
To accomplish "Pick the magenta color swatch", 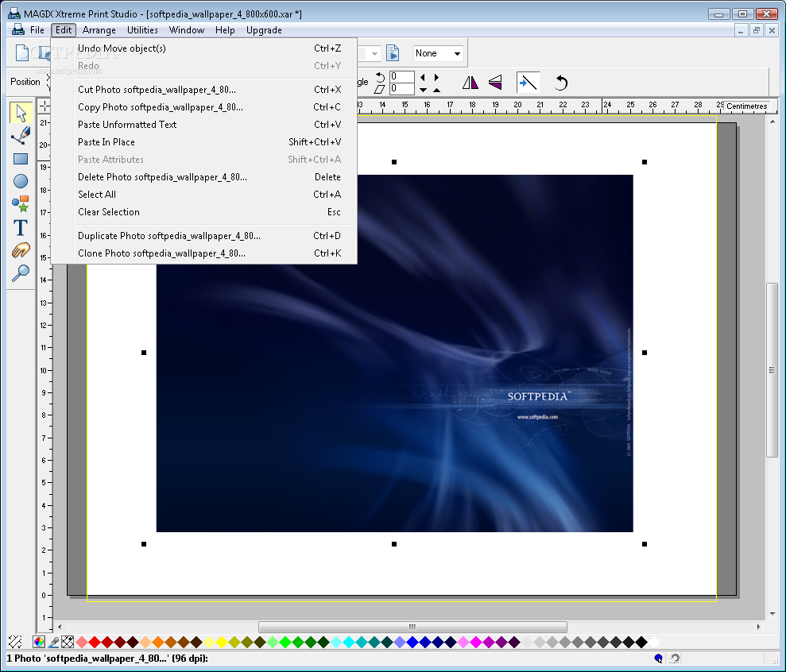I will (x=476, y=642).
